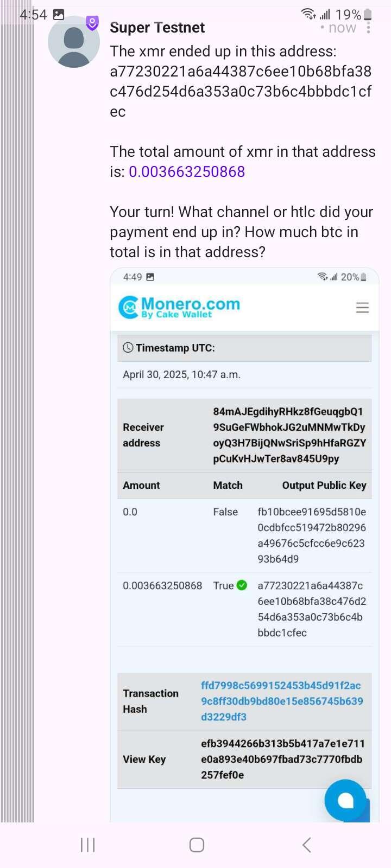Open the embedded Monero.com screenshot image
The image size is (391, 868).
click(244, 545)
